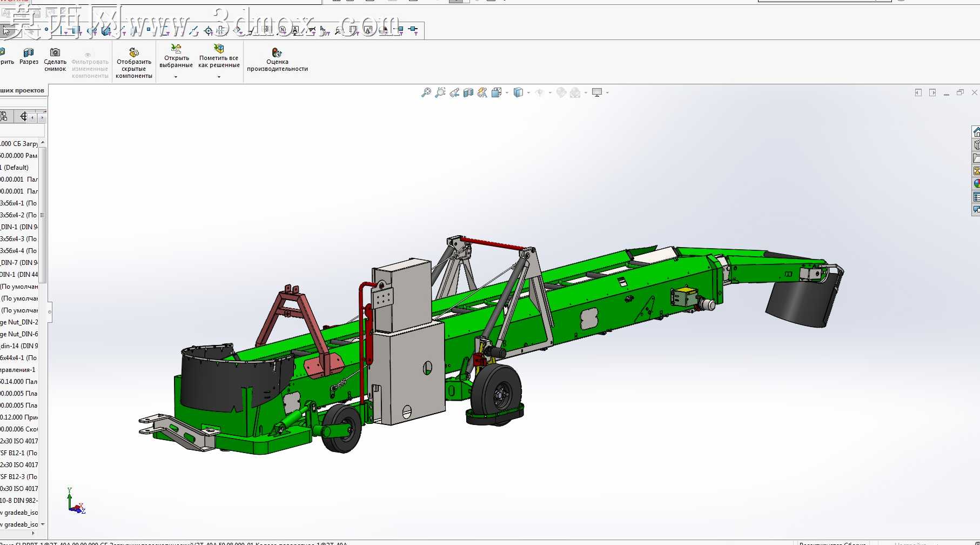
Task: Click the scroll-up arrow of the feature tree
Action: (43, 143)
